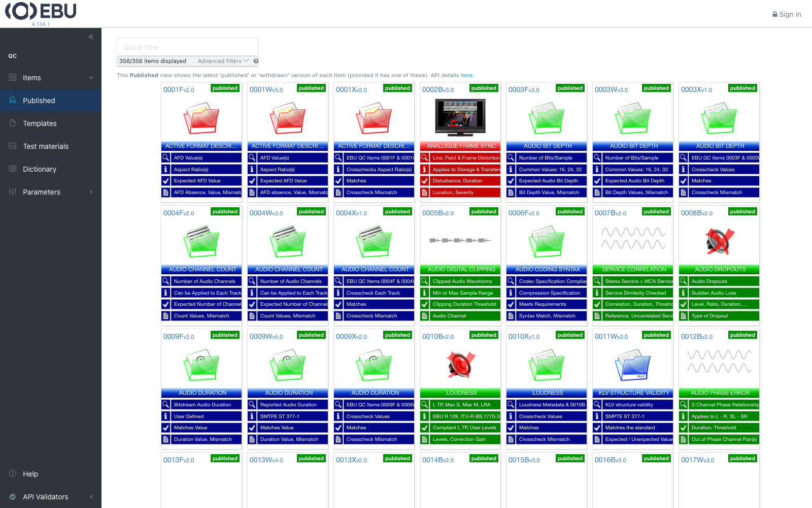The image size is (812, 508).
Task: Click the phase waveform icon on card 0012B
Action: click(719, 361)
